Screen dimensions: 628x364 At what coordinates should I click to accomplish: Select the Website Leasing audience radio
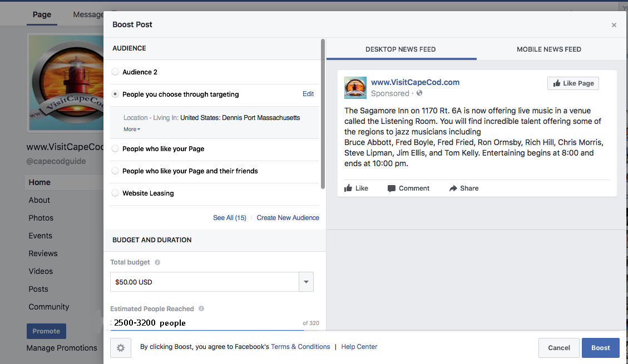click(x=115, y=193)
